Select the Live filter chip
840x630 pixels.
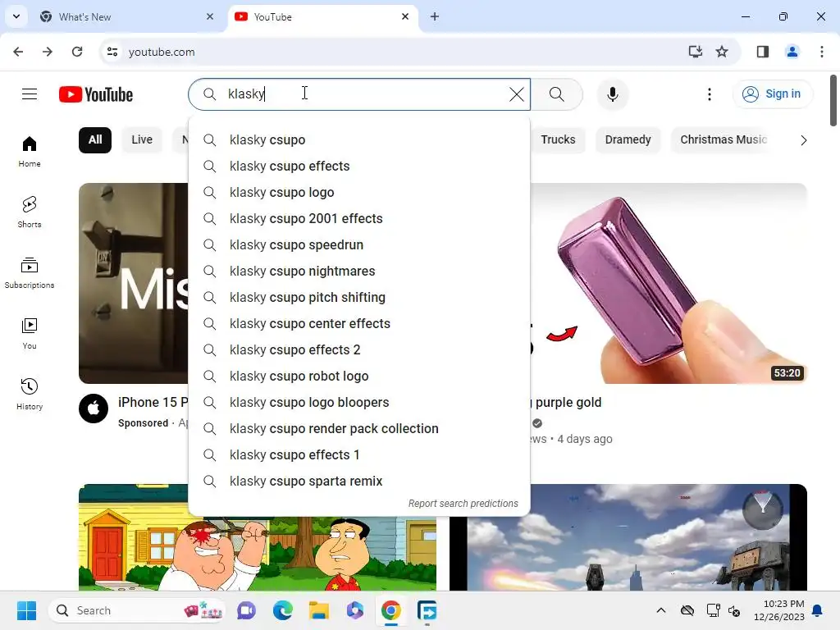coord(142,139)
